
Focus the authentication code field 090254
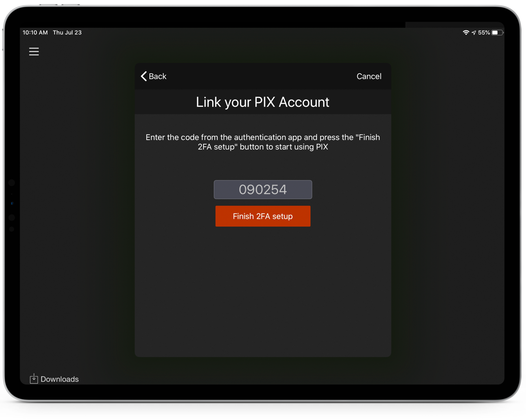263,189
